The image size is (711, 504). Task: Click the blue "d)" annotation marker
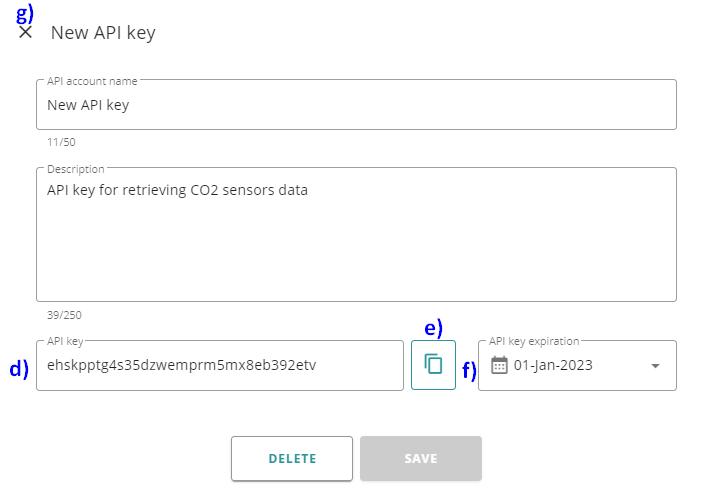[19, 369]
